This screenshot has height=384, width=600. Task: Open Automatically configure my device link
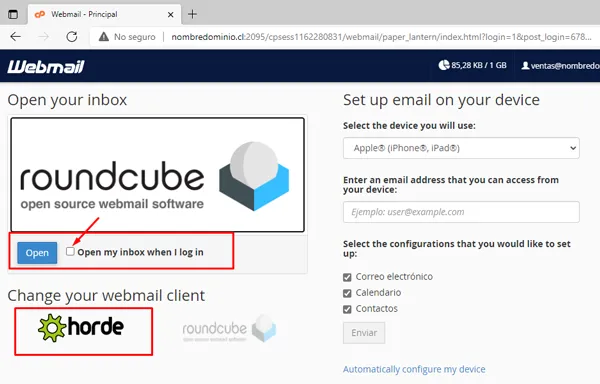[414, 369]
